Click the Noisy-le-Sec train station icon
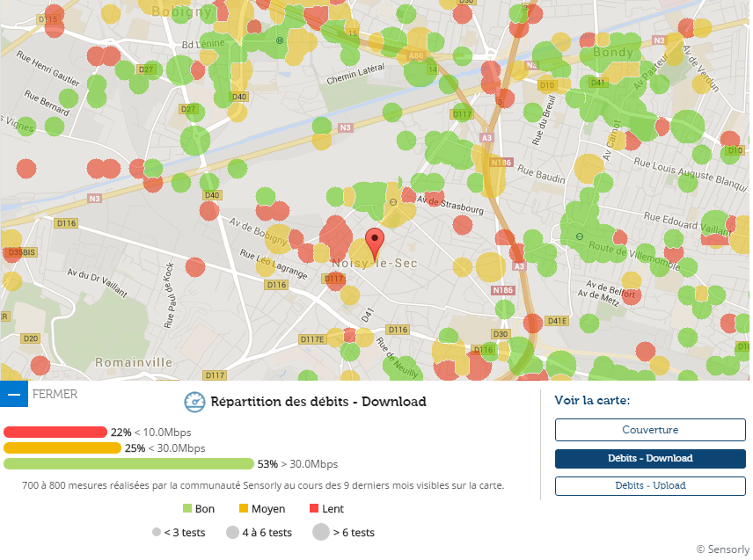Screen dimensions: 753x560 click(392, 202)
